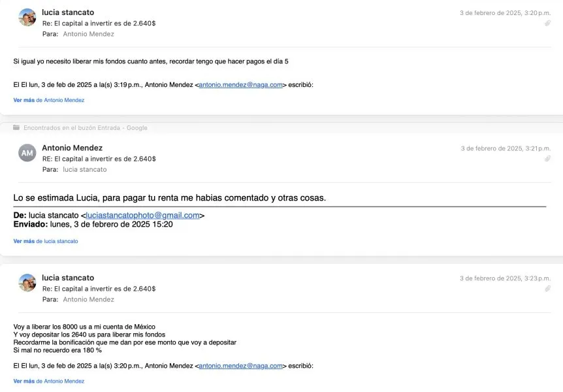Open antonio.mendez@naga.com link in first email
The width and height of the screenshot is (563, 392).
(240, 85)
